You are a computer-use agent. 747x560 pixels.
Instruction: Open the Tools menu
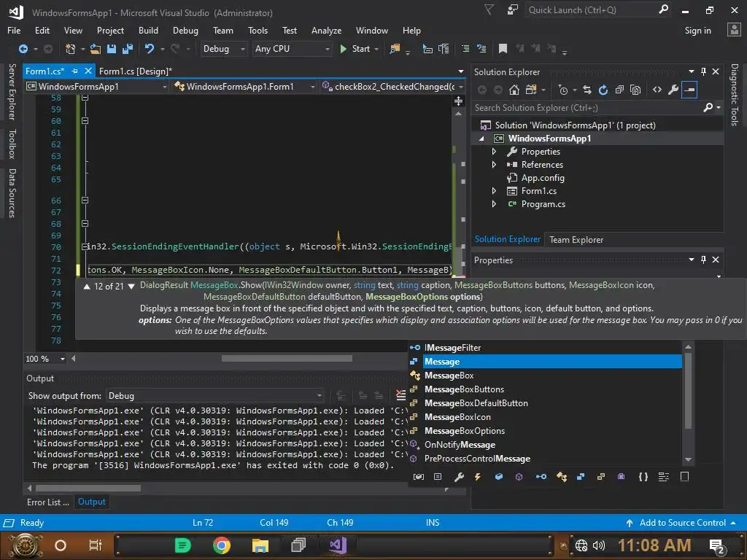258,31
